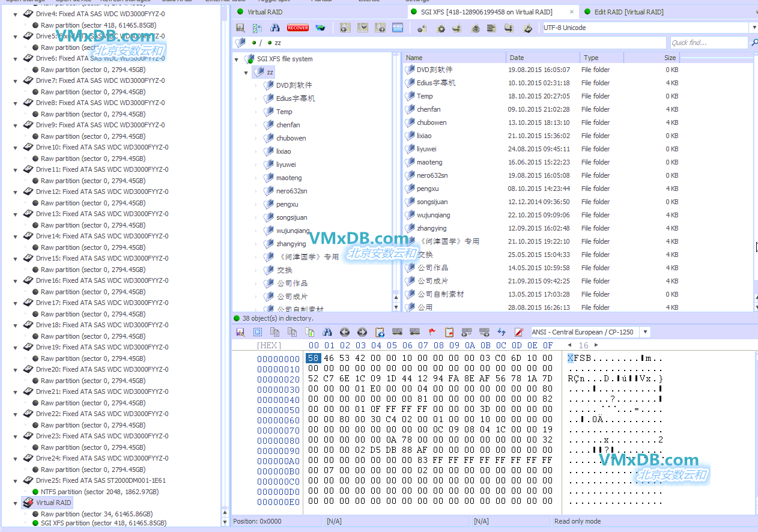Collapse the SGI XFS file system tree node
Image resolution: width=758 pixels, height=532 pixels.
point(237,59)
